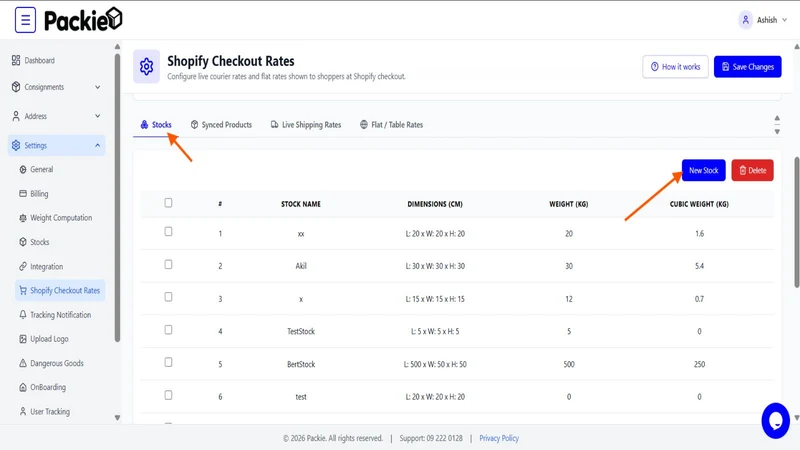Click the Billing card icon
The image size is (800, 450).
(x=23, y=193)
